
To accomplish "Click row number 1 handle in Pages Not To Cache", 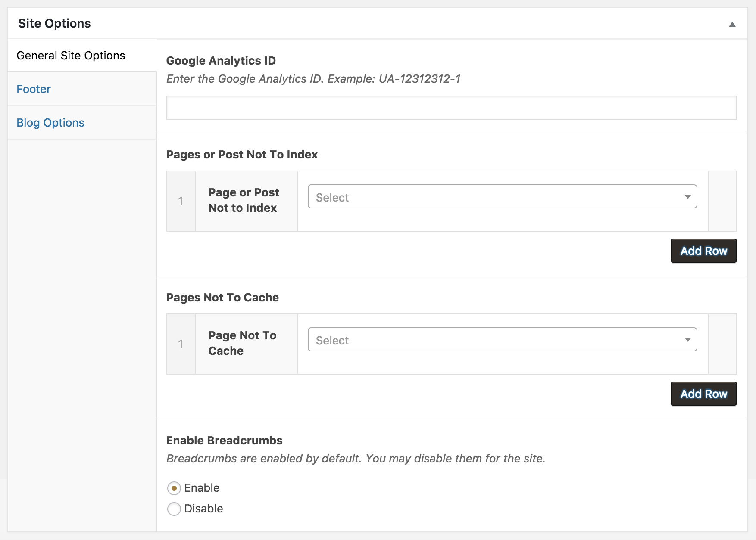I will [181, 344].
